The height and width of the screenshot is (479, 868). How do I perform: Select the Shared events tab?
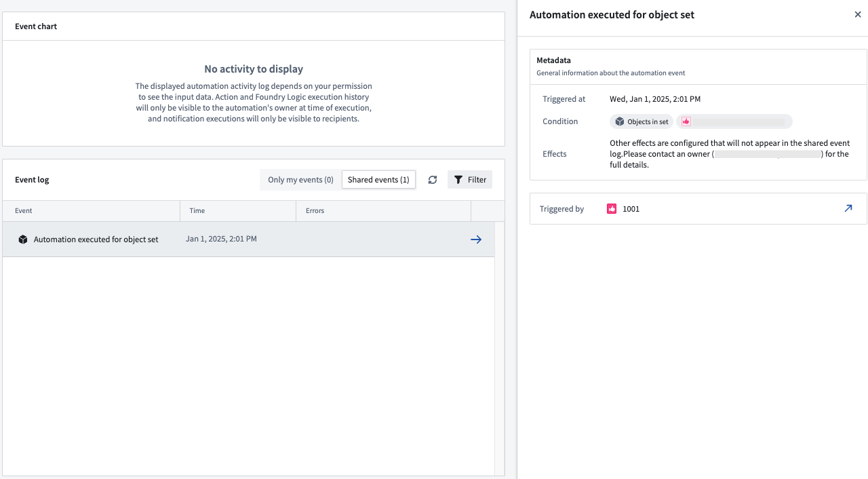pyautogui.click(x=378, y=180)
